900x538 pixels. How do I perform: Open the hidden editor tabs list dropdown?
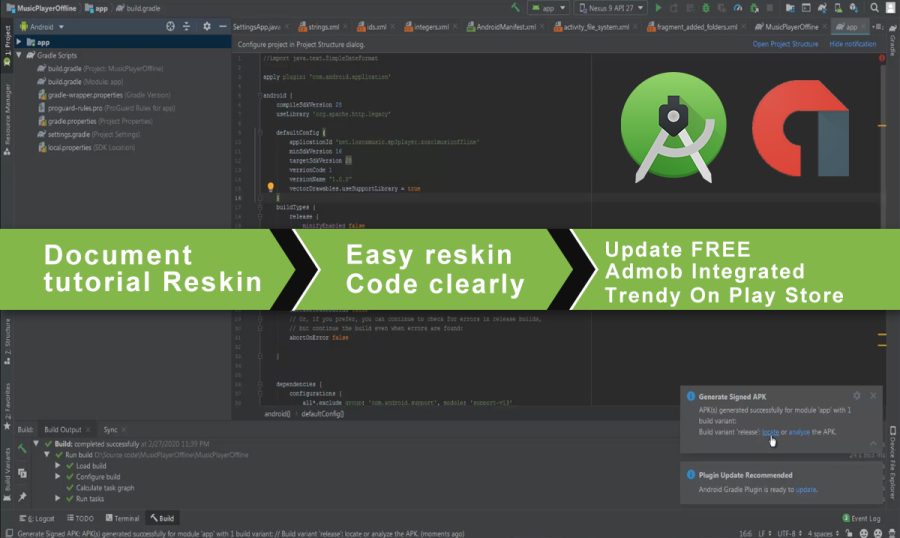[x=878, y=26]
